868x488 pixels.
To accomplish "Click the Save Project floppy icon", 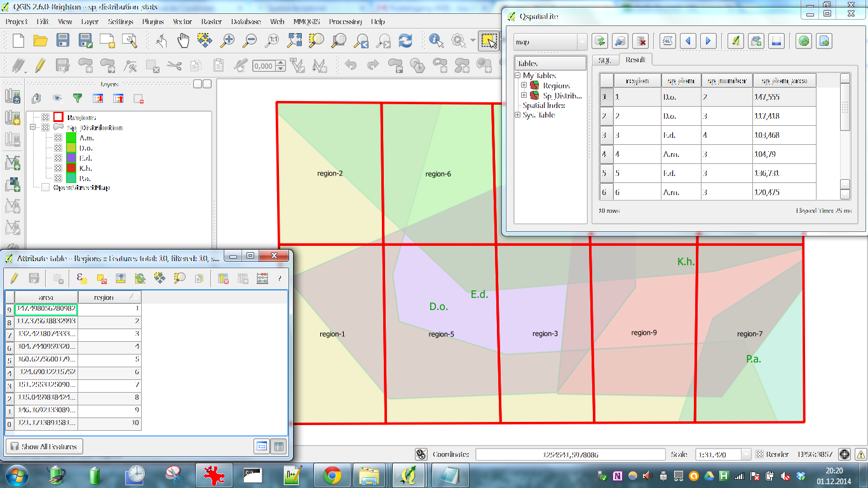I will [62, 41].
